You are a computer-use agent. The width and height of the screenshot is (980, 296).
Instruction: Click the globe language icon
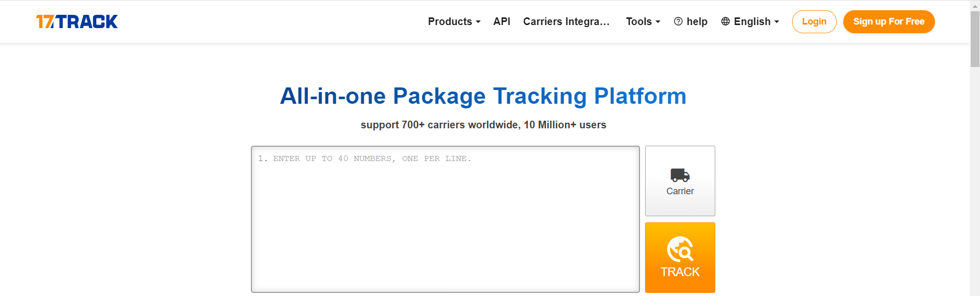pyautogui.click(x=726, y=21)
